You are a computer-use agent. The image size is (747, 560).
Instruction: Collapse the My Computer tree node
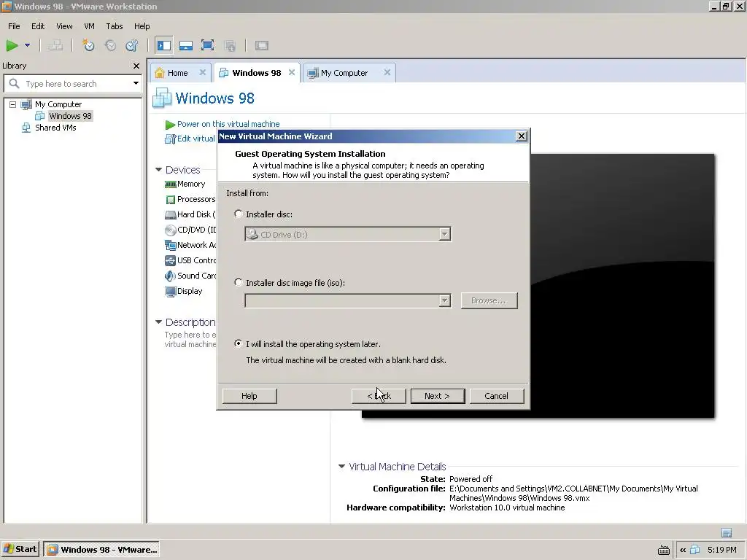pyautogui.click(x=13, y=104)
